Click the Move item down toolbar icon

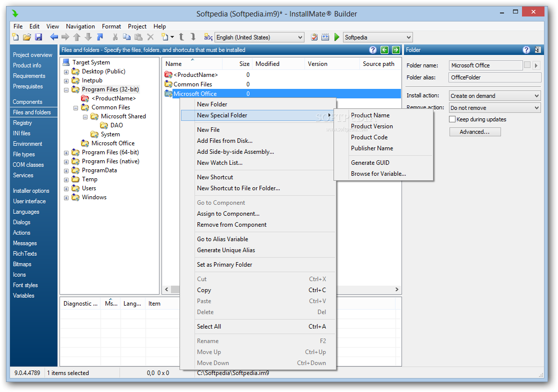pos(193,37)
